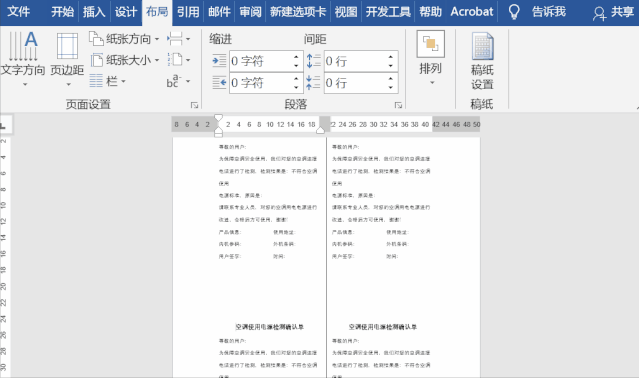The width and height of the screenshot is (639, 378).
Task: Click the Paper Size (纸张大小) icon
Action: coord(97,60)
